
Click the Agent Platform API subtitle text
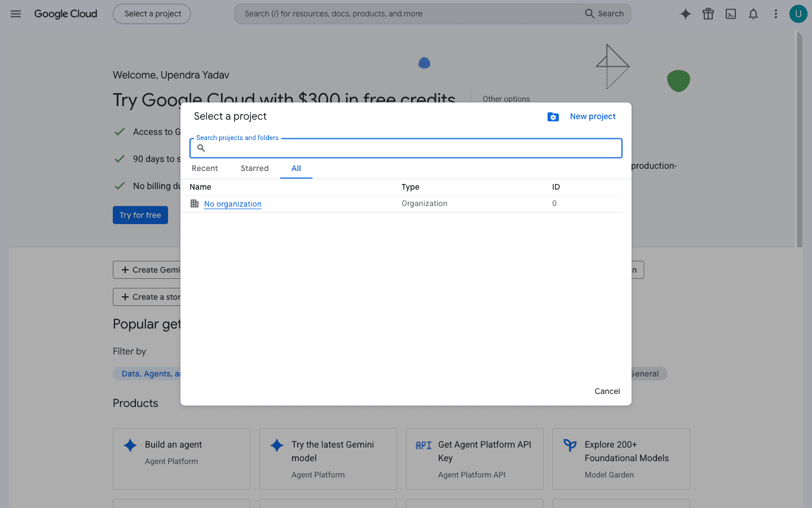[x=472, y=475]
